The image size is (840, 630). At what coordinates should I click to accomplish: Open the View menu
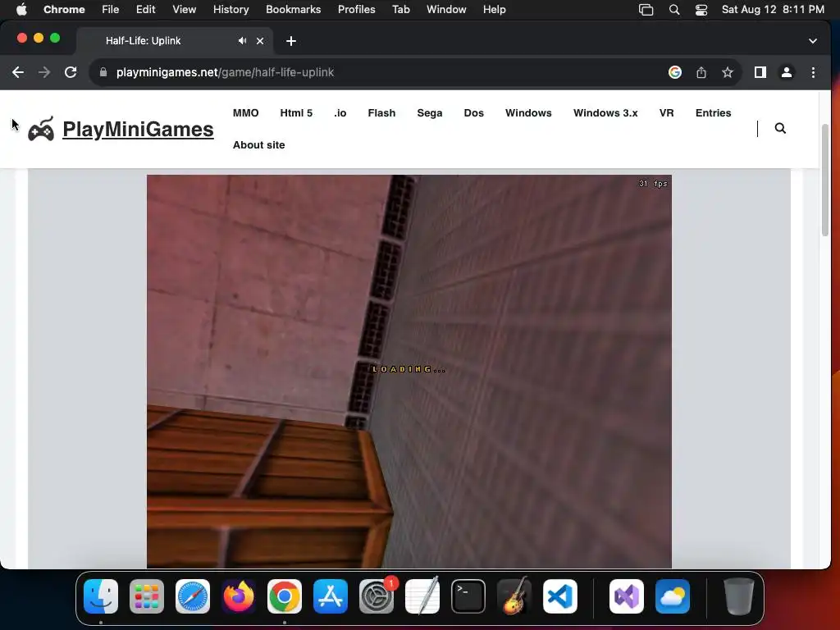pos(184,10)
